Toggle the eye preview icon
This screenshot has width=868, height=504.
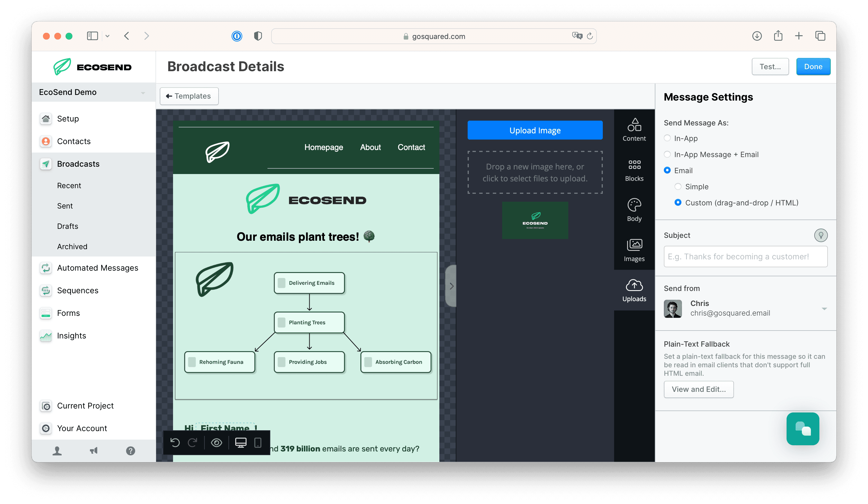pos(216,442)
